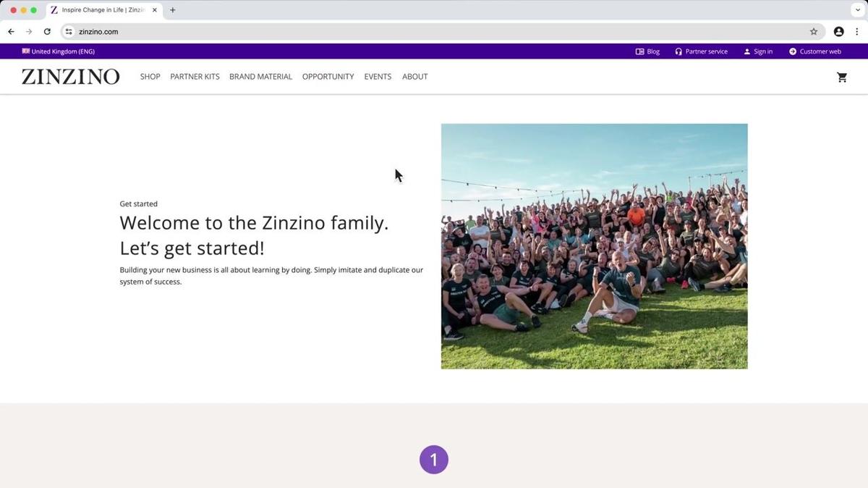Image resolution: width=868 pixels, height=488 pixels.
Task: Open a new tab with plus icon
Action: [x=172, y=10]
